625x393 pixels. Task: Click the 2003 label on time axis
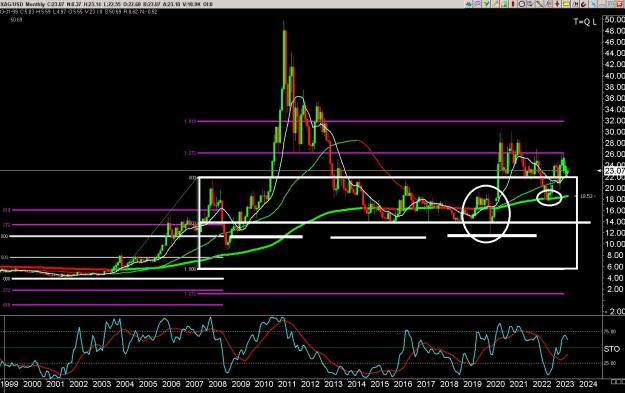[102, 384]
